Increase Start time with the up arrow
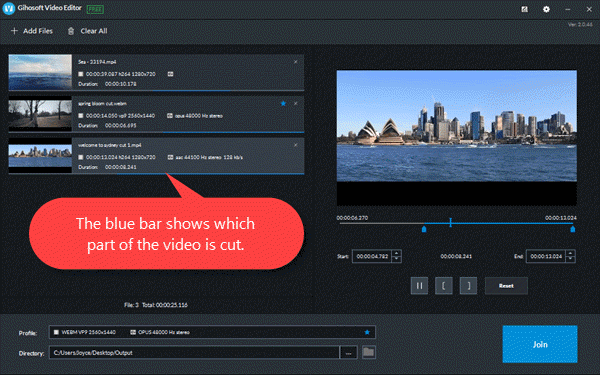 (397, 253)
